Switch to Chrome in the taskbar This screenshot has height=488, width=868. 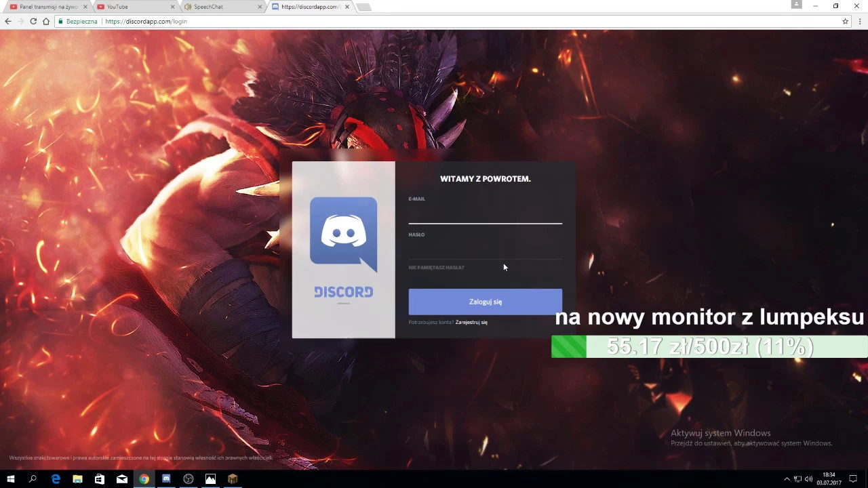tap(144, 479)
